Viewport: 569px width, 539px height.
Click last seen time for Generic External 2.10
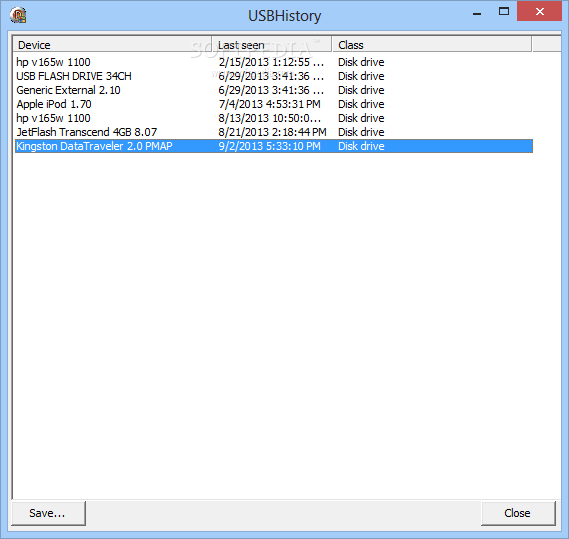[271, 90]
